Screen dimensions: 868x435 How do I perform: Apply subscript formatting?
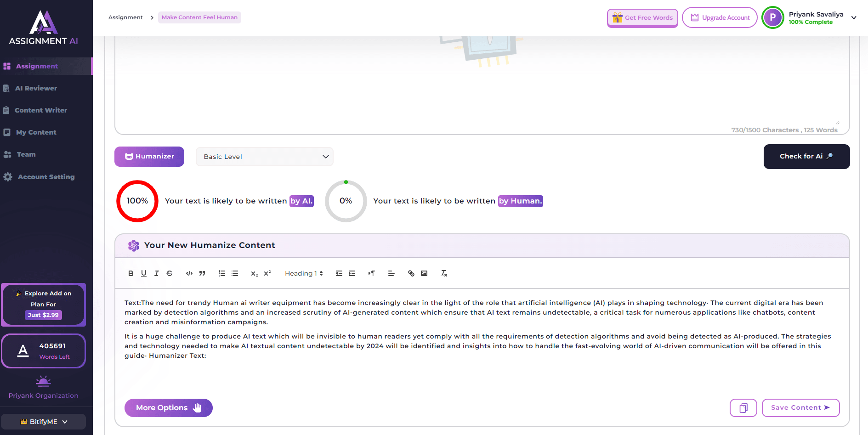(254, 273)
